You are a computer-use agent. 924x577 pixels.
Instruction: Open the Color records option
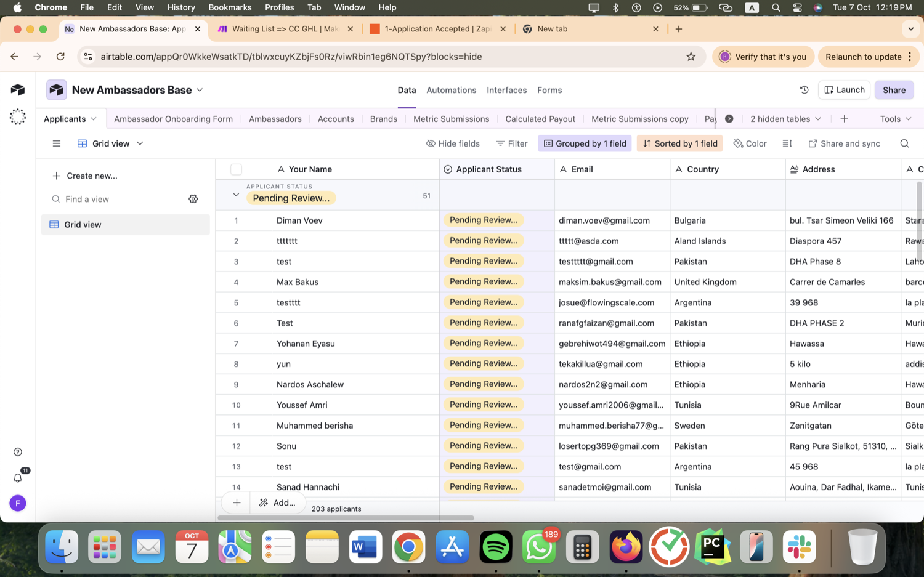(750, 143)
